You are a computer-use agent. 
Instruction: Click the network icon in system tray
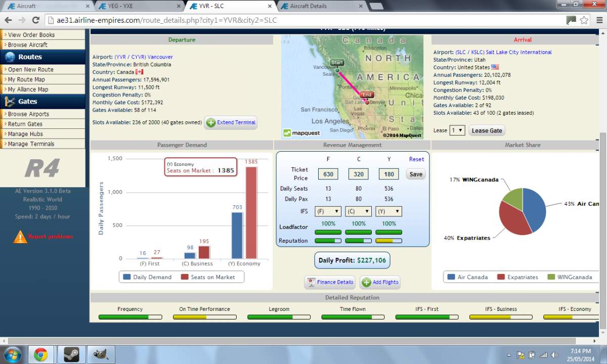tap(542, 354)
